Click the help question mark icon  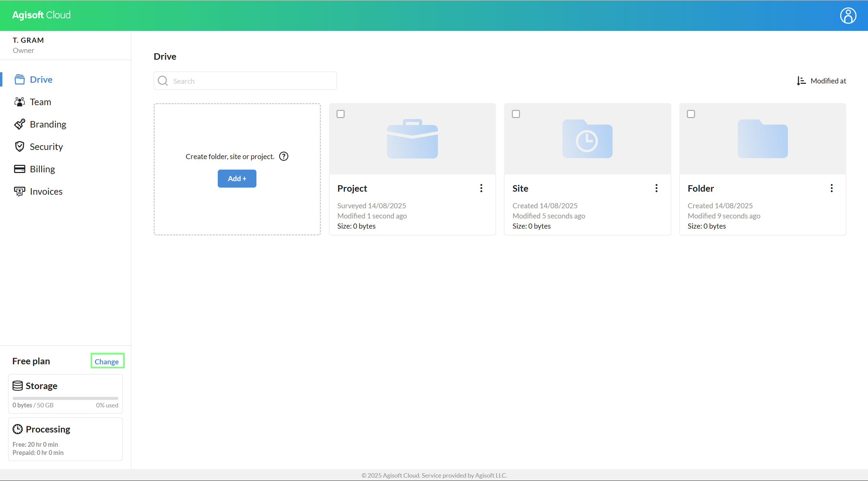click(x=284, y=156)
